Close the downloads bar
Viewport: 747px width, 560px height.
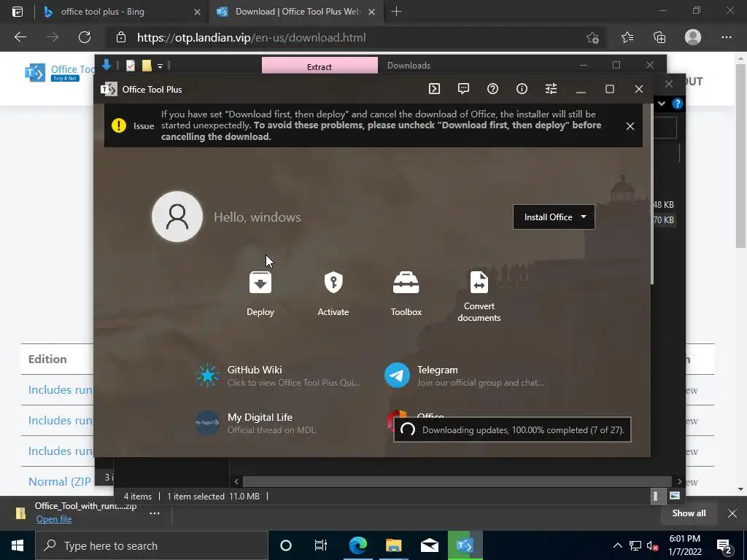[x=732, y=513]
